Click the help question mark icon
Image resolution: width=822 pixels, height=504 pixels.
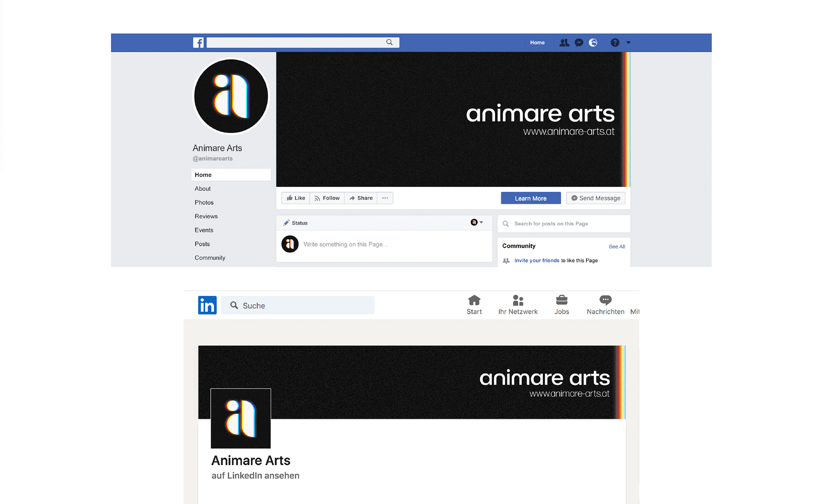point(615,43)
